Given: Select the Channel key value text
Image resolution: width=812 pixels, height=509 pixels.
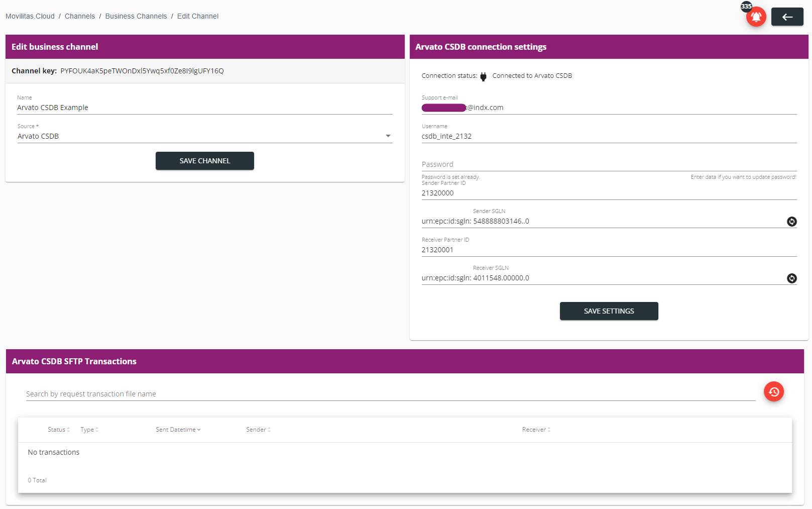Looking at the screenshot, I should coord(142,71).
